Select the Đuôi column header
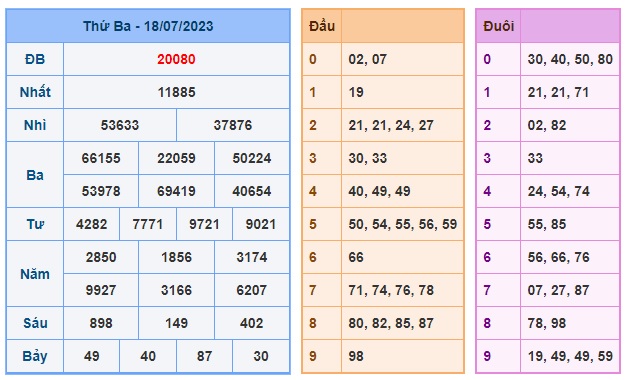The height and width of the screenshot is (380, 626). pyautogui.click(x=498, y=26)
